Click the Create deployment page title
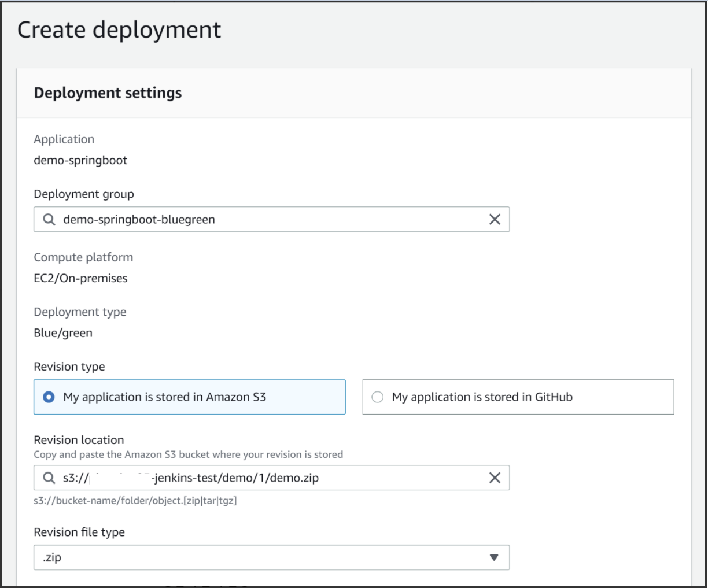The image size is (708, 588). click(119, 30)
